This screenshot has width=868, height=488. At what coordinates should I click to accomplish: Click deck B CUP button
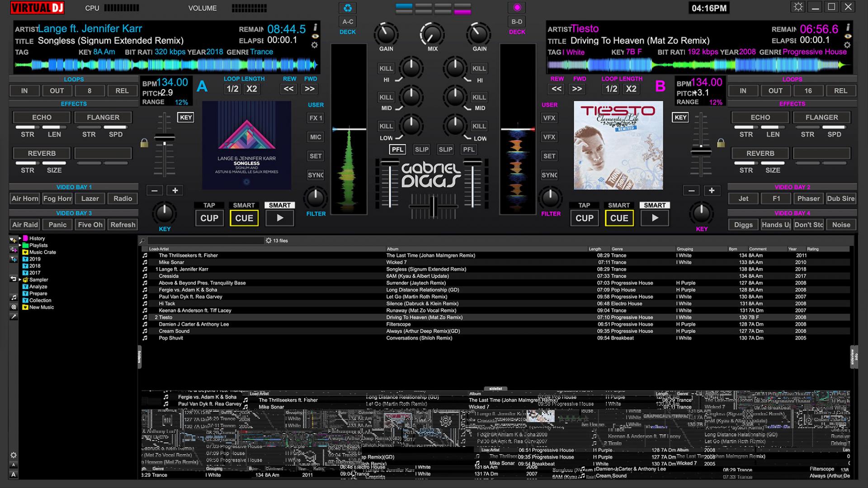pyautogui.click(x=584, y=218)
